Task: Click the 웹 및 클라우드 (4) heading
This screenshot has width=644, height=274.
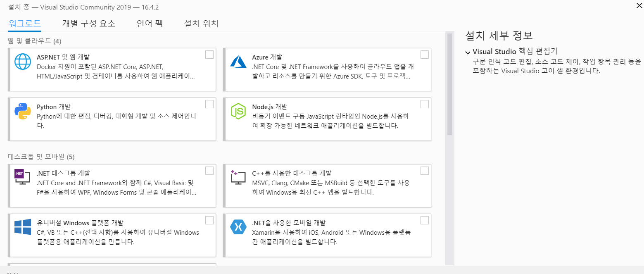Action: 35,41
